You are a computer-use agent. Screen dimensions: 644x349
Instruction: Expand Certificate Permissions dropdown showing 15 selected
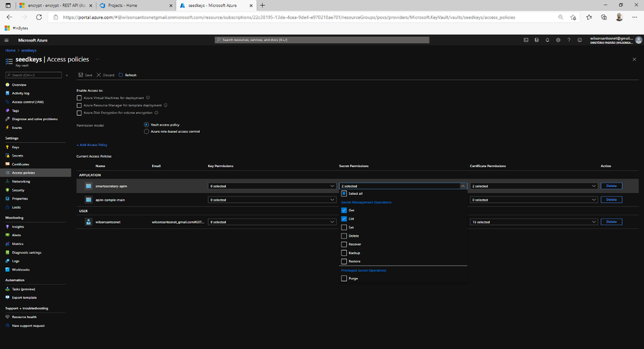(x=534, y=222)
